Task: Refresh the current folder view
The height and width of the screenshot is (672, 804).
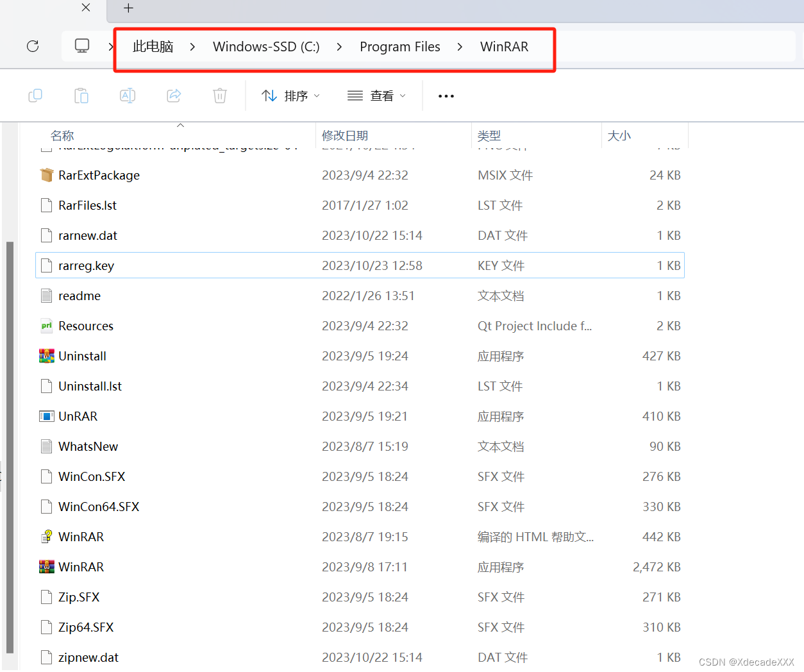Action: click(33, 46)
